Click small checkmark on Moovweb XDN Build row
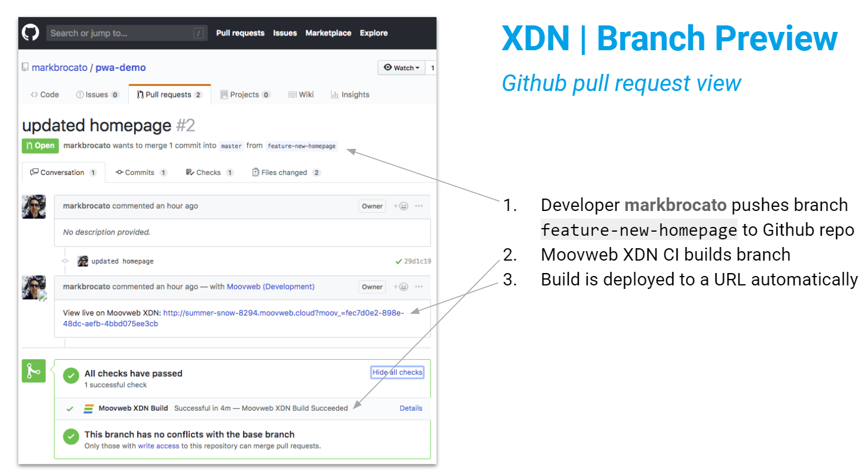Image resolution: width=868 pixels, height=471 pixels. 70,408
